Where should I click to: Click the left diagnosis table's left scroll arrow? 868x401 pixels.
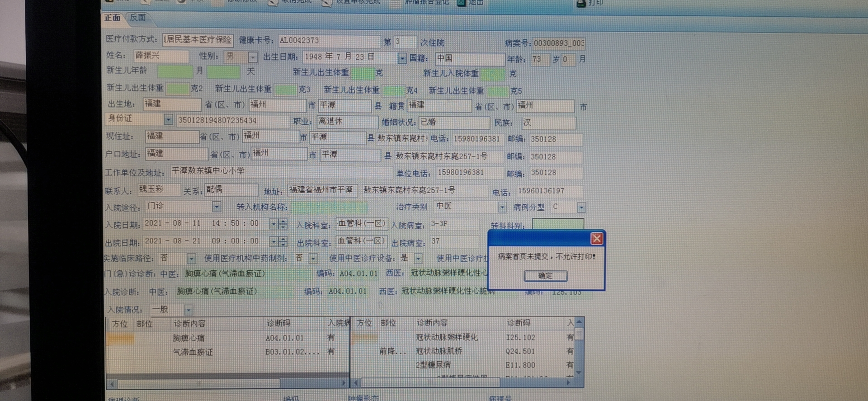pos(112,384)
